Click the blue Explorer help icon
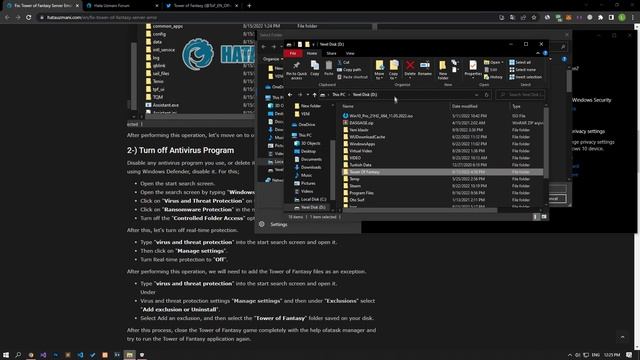The image size is (640, 360). (x=545, y=53)
